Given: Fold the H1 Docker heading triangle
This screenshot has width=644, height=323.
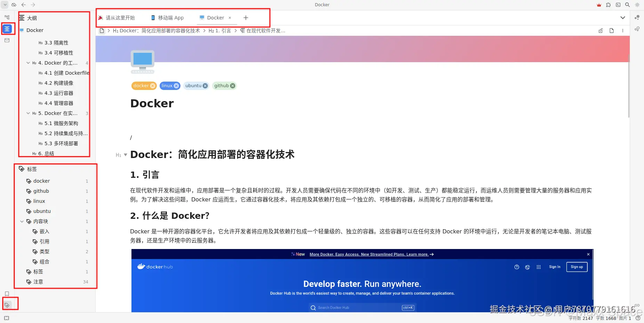Looking at the screenshot, I should coord(126,155).
